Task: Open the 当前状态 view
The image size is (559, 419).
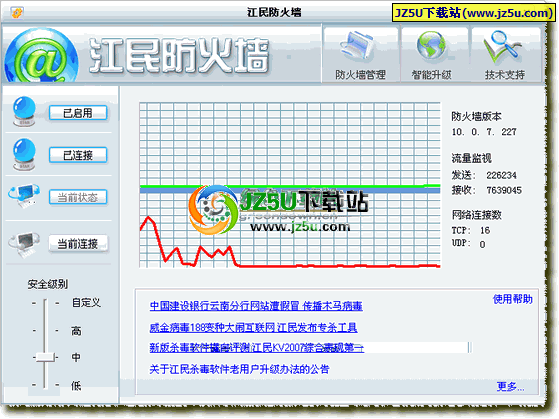Action: pyautogui.click(x=78, y=197)
